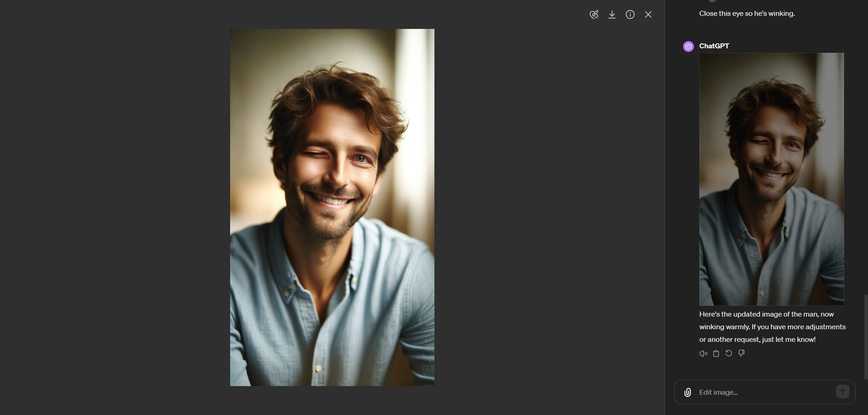Send the message with the arrow button
The height and width of the screenshot is (415, 868).
pyautogui.click(x=842, y=392)
